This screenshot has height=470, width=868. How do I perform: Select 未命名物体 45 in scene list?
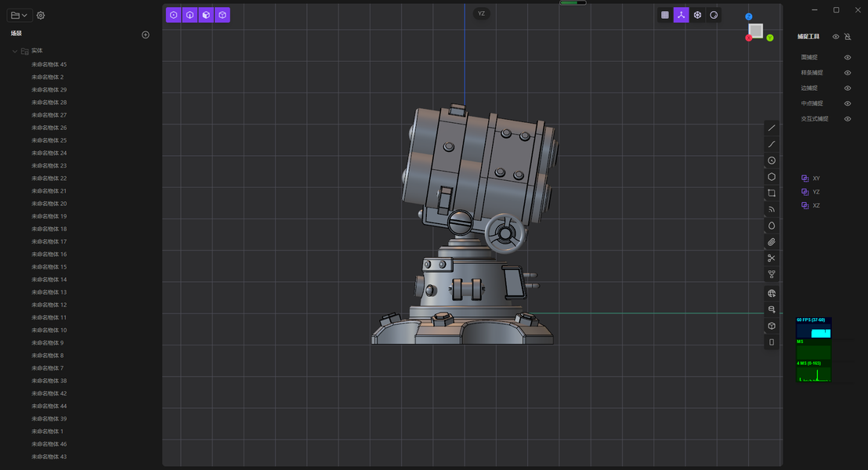(49, 65)
